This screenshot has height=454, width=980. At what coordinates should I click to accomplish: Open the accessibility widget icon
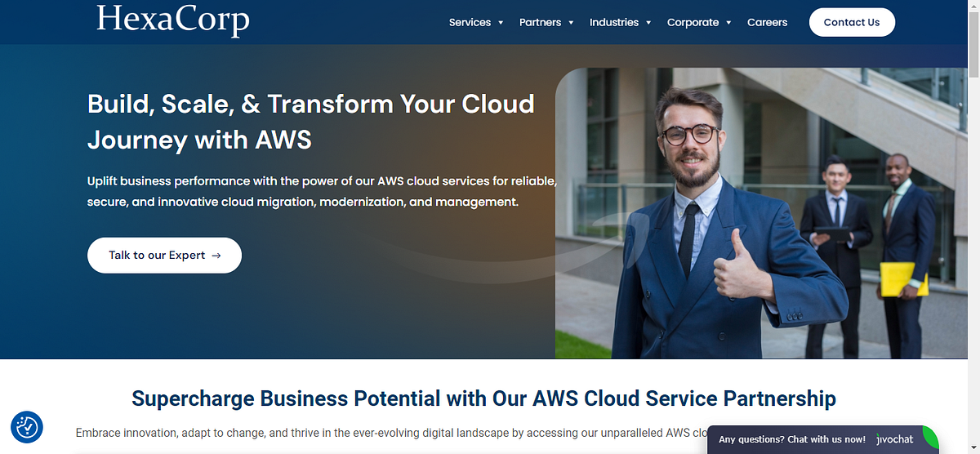tap(27, 427)
